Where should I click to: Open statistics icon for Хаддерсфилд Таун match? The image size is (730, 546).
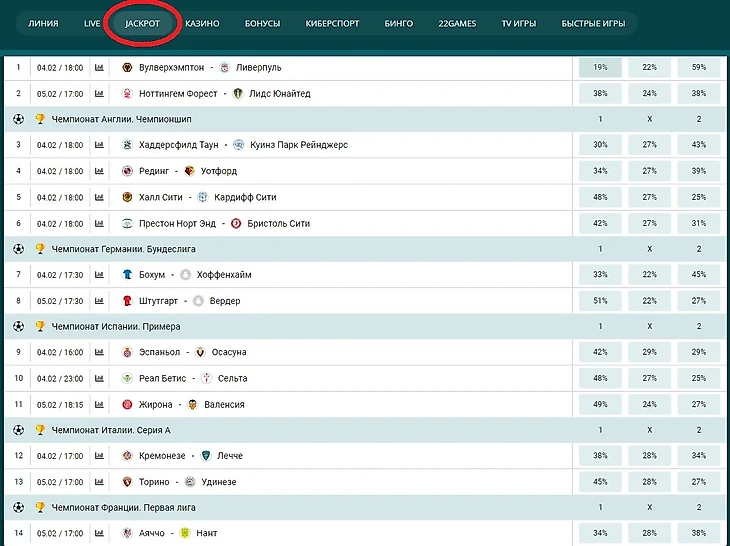(x=99, y=145)
